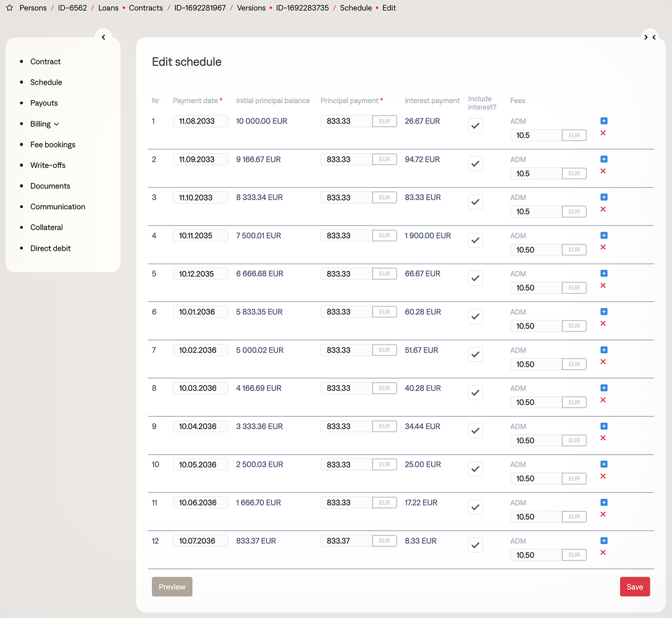Click payment date field showing 10.11.2035
The width and height of the screenshot is (672, 618).
(x=200, y=236)
